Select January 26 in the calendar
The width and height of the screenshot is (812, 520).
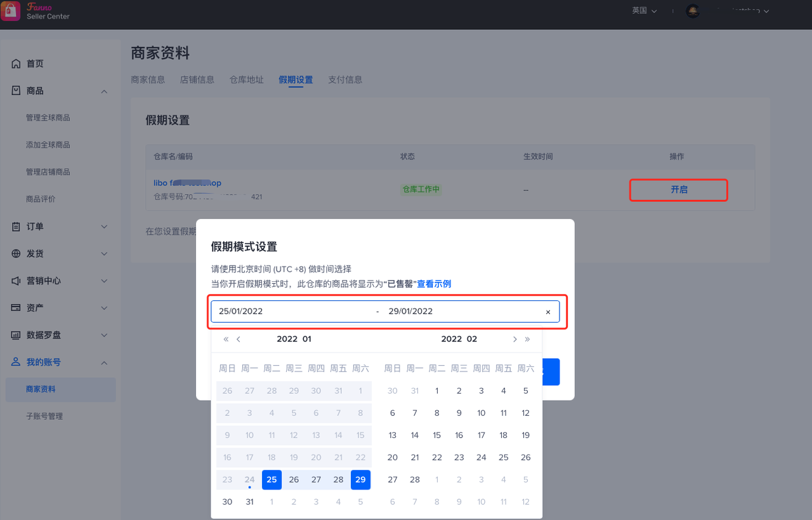point(294,479)
